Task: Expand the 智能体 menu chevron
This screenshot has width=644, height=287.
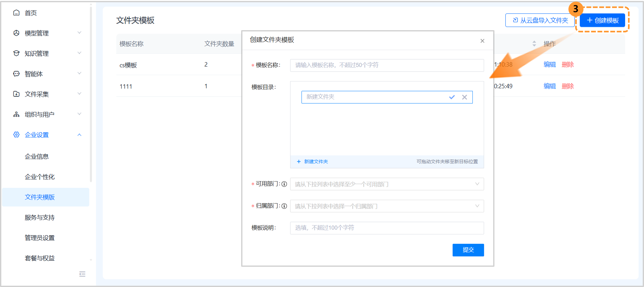Action: coord(79,73)
